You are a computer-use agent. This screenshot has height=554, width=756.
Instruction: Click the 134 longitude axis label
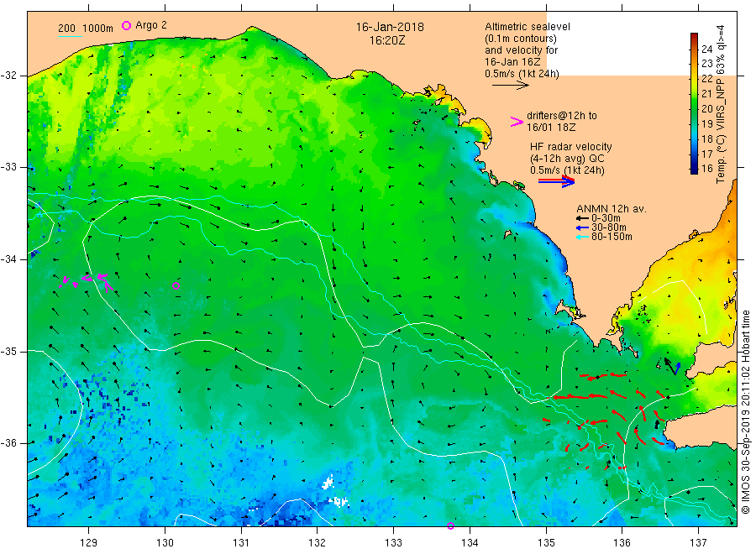point(470,542)
